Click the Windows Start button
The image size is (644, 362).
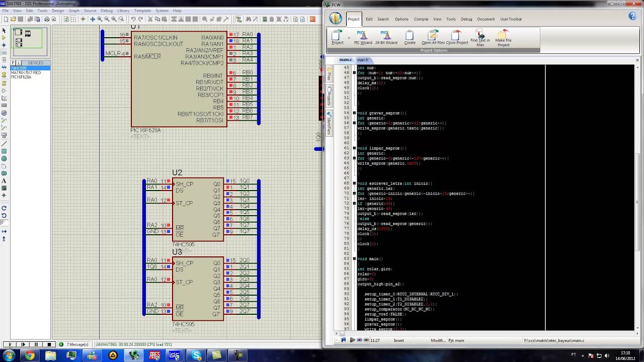click(9, 355)
